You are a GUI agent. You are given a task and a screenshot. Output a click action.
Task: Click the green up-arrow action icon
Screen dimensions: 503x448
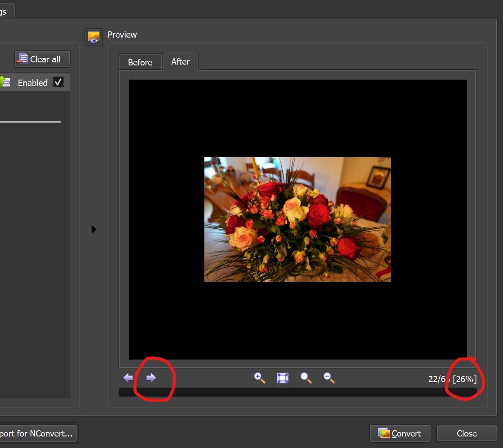pyautogui.click(x=4, y=82)
